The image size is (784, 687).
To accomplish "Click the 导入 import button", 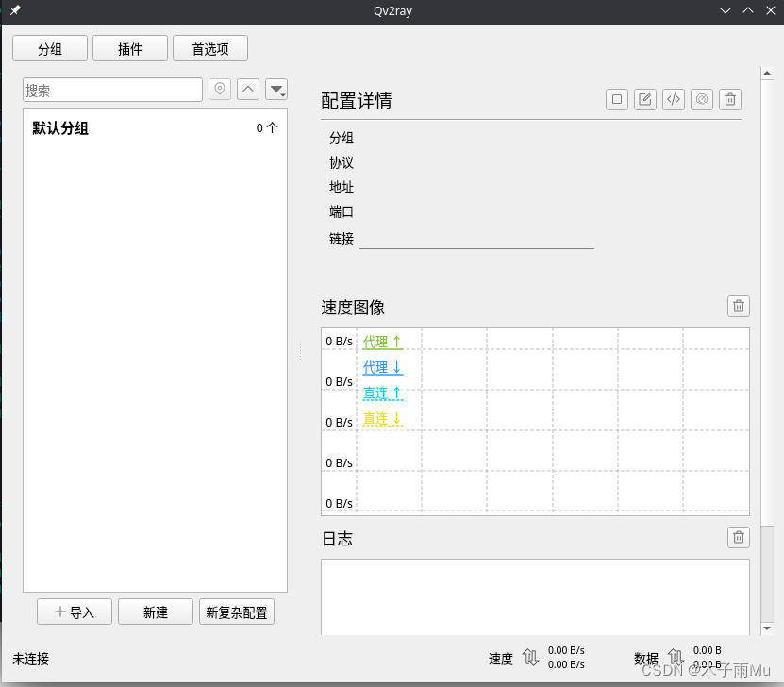I will coord(75,612).
